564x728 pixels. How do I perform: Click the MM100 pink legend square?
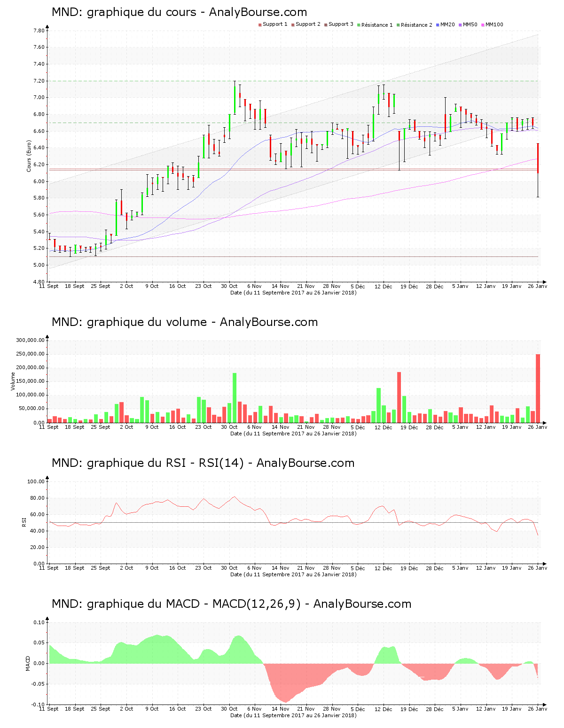[x=483, y=25]
